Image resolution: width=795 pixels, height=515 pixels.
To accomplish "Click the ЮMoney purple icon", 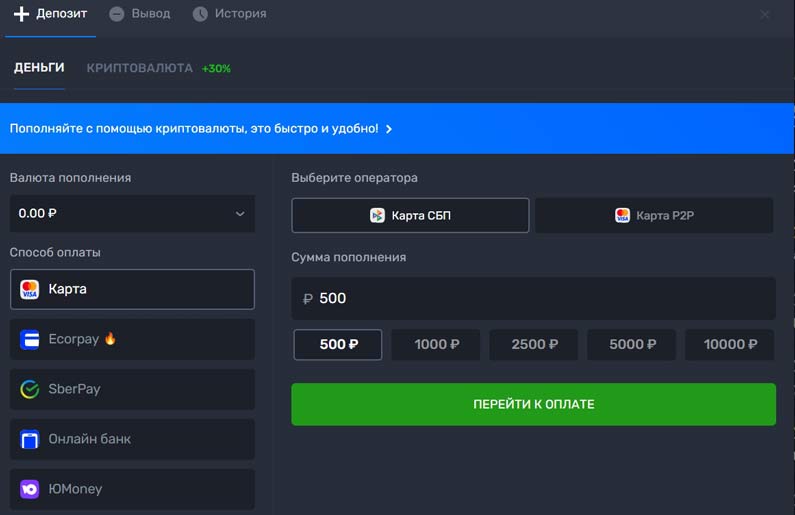I will pos(29,489).
